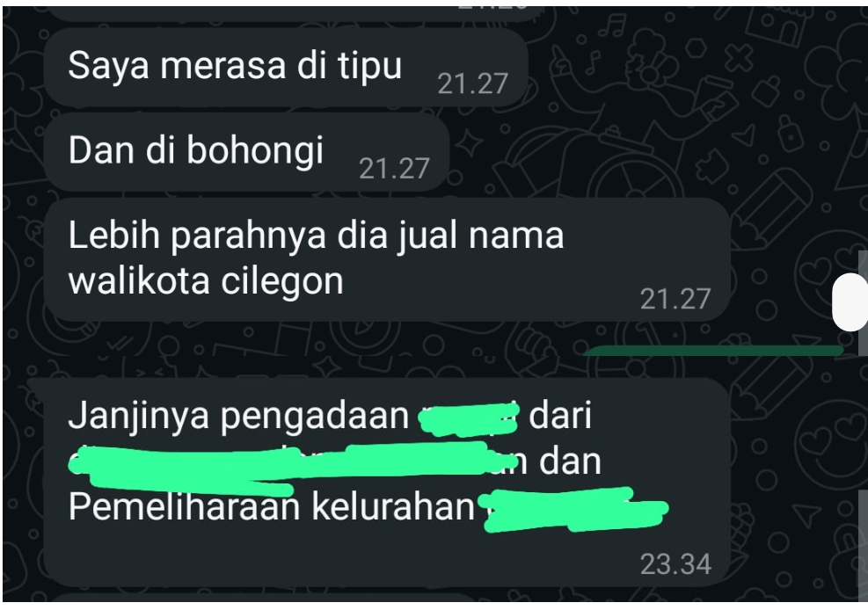Click the 21.27 timestamp in walikota message
This screenshot has height=610, width=868.
(675, 299)
